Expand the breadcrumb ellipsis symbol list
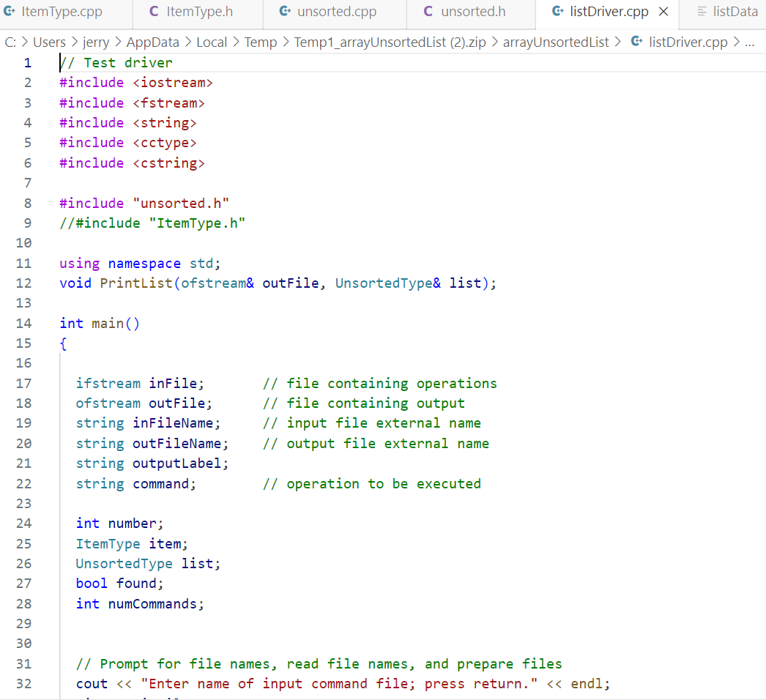Viewport: 766px width, 700px height. (750, 42)
